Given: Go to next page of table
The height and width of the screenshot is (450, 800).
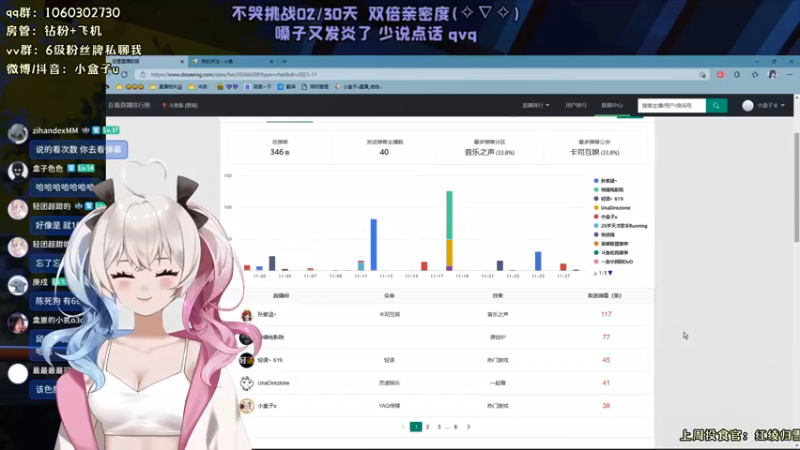Looking at the screenshot, I should pyautogui.click(x=468, y=427).
